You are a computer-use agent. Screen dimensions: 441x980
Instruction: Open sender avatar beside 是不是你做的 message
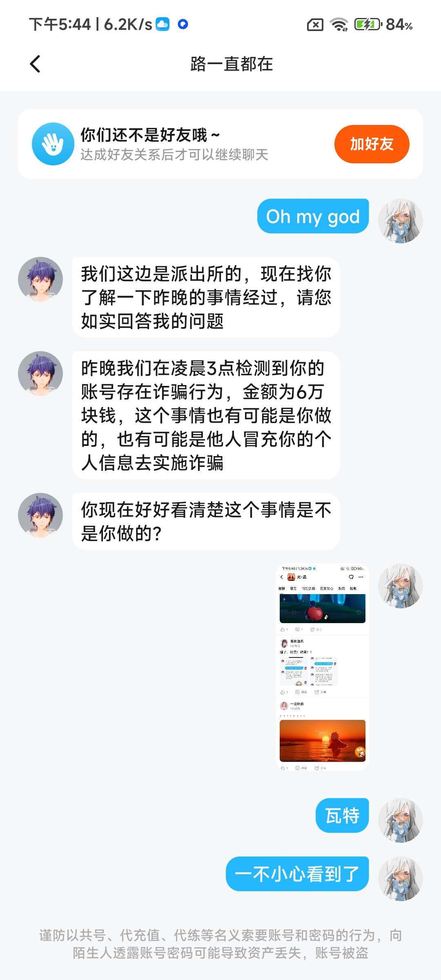click(40, 515)
